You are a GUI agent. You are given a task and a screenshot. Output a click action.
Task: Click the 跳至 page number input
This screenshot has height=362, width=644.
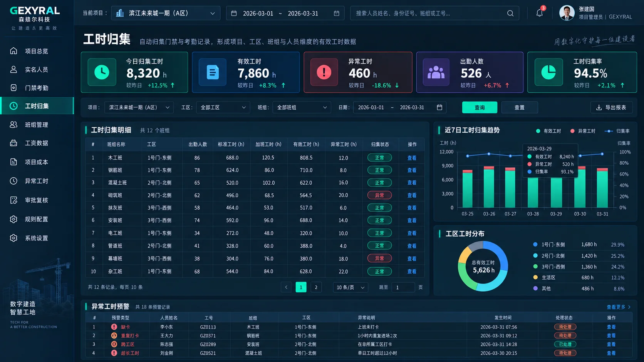pos(403,287)
